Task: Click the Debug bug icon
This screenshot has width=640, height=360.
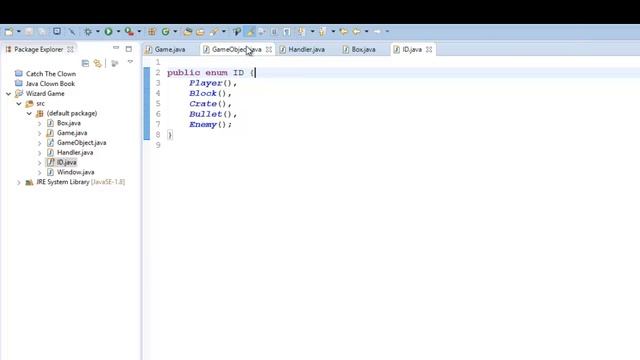Action: [x=88, y=31]
